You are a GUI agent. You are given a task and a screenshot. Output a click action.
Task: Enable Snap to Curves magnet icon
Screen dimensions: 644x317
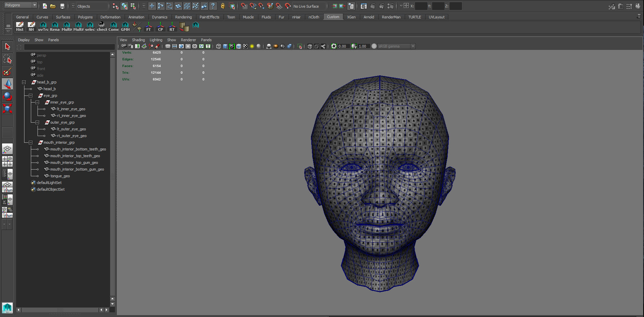tap(253, 6)
